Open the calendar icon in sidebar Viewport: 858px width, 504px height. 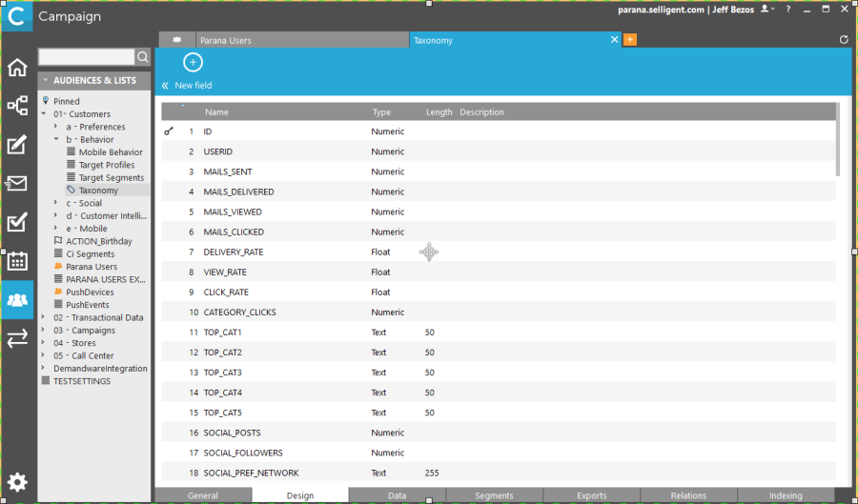tap(17, 261)
